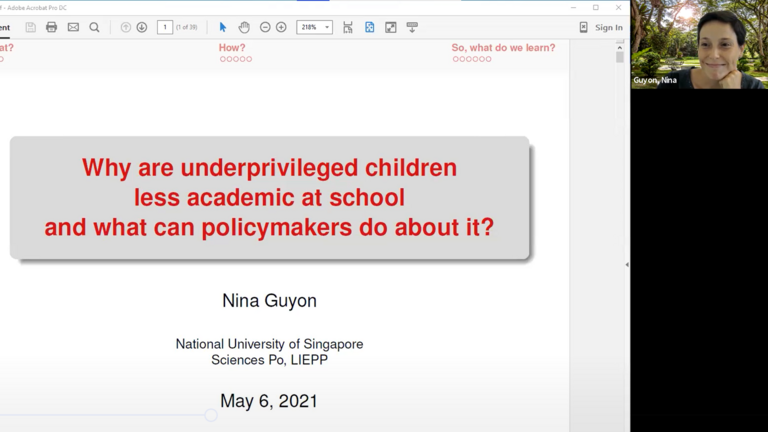The width and height of the screenshot is (768, 432).
Task: Click the Sign In button
Action: [x=608, y=27]
